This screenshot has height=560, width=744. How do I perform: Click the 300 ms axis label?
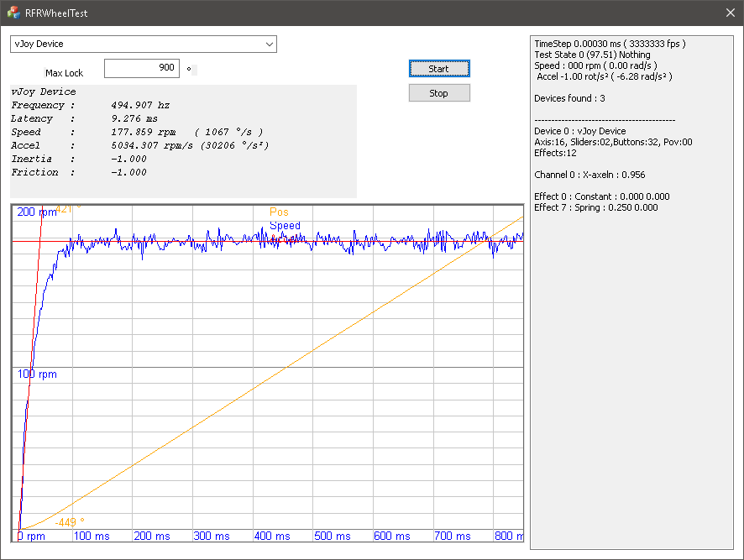click(212, 536)
